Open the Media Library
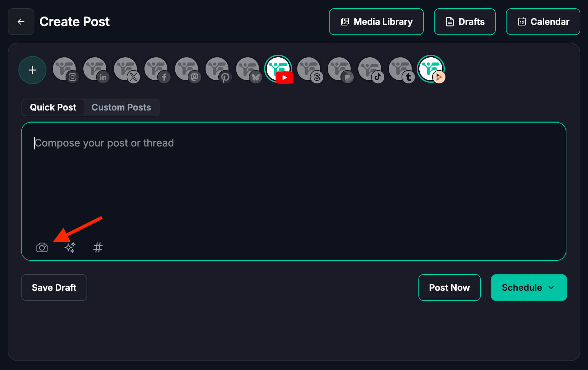 [x=376, y=22]
